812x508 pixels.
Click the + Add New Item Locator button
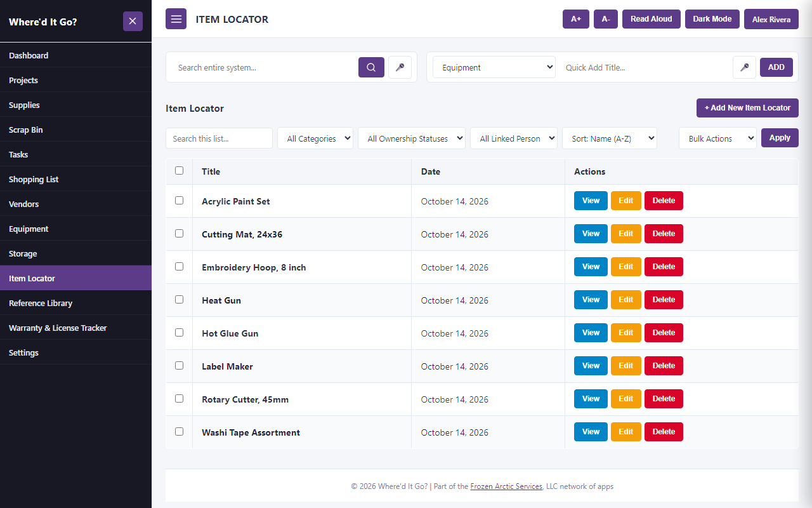point(747,108)
